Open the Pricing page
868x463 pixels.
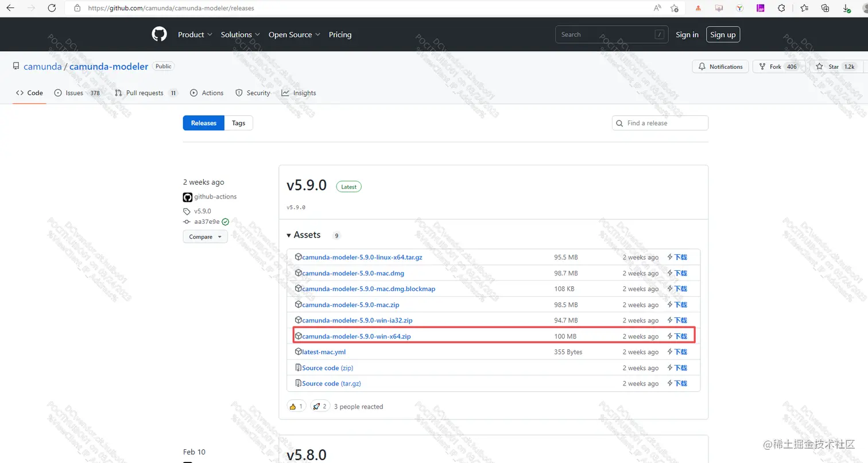(340, 34)
